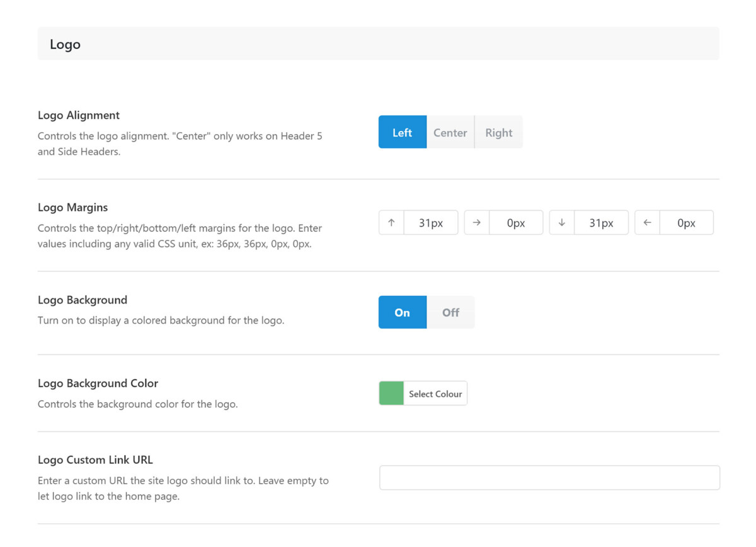Click the up arrow icon for top margin

[x=391, y=222]
